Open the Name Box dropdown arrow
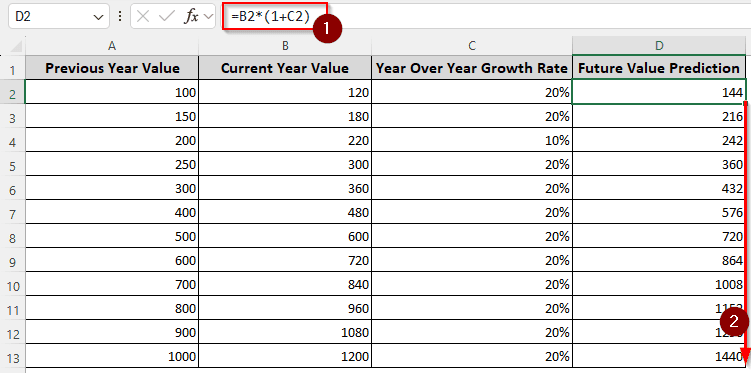The width and height of the screenshot is (751, 373). [98, 17]
